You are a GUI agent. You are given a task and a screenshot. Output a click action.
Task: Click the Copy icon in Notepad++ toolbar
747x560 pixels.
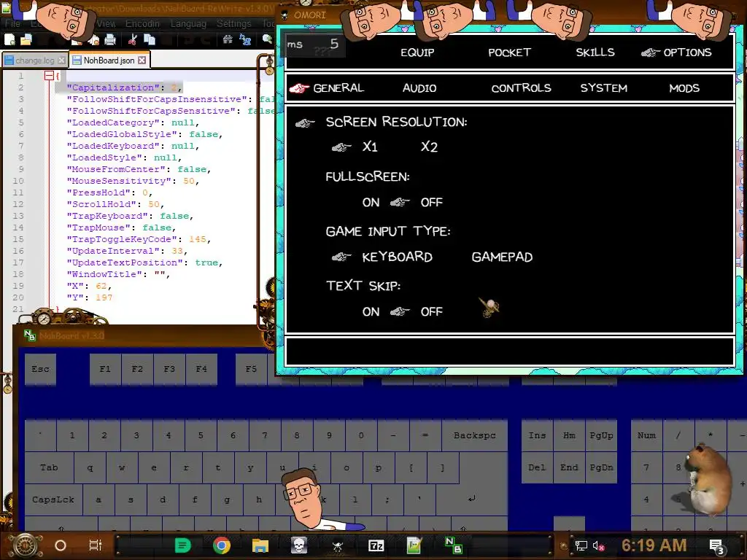tap(150, 40)
